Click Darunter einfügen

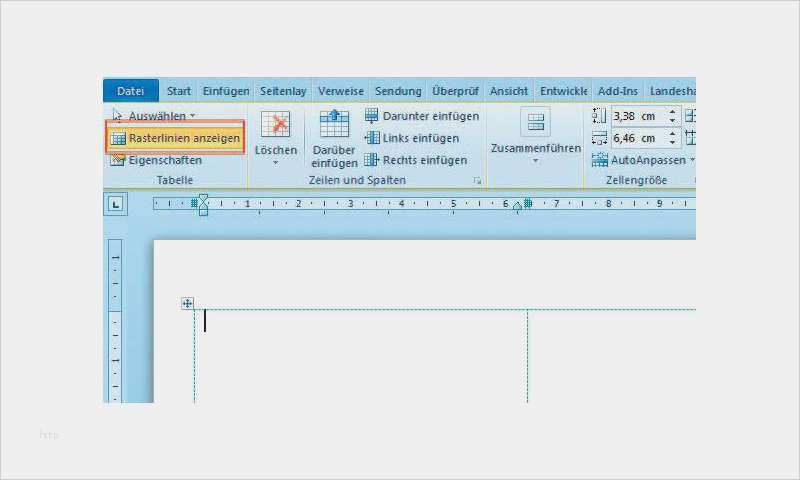click(422, 116)
